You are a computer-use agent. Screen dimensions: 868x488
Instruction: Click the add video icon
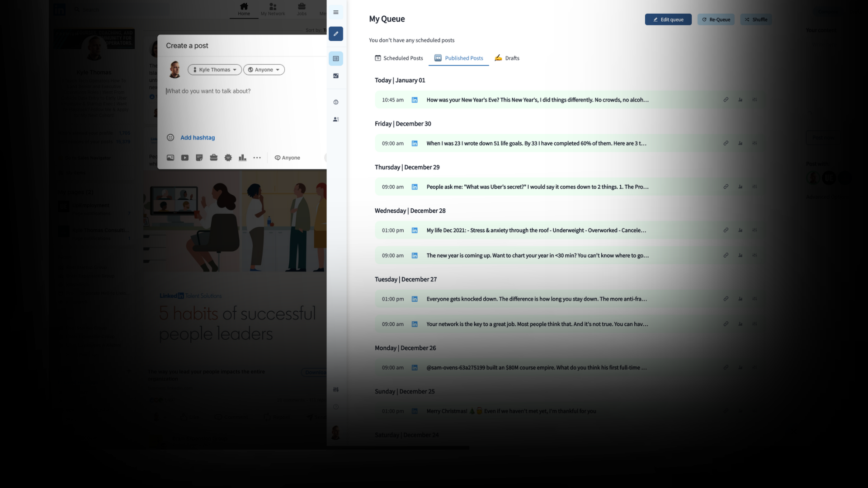click(x=185, y=158)
